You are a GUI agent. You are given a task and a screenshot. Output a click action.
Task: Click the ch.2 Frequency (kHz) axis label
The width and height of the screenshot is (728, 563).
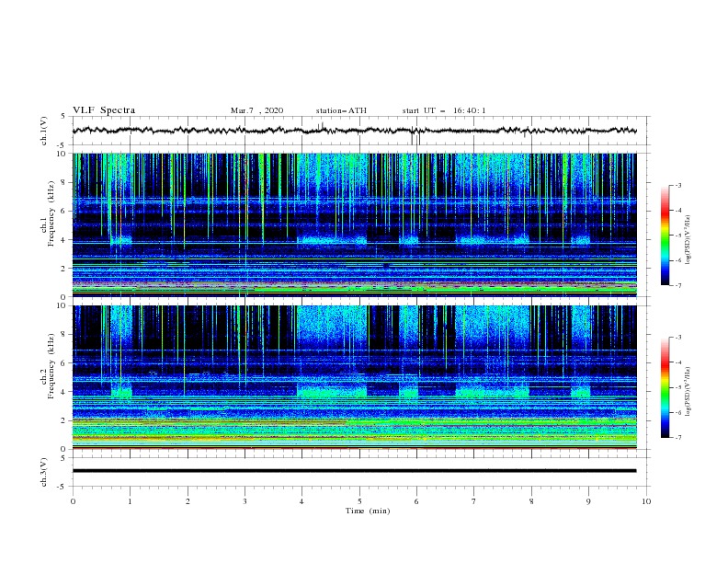(48, 366)
